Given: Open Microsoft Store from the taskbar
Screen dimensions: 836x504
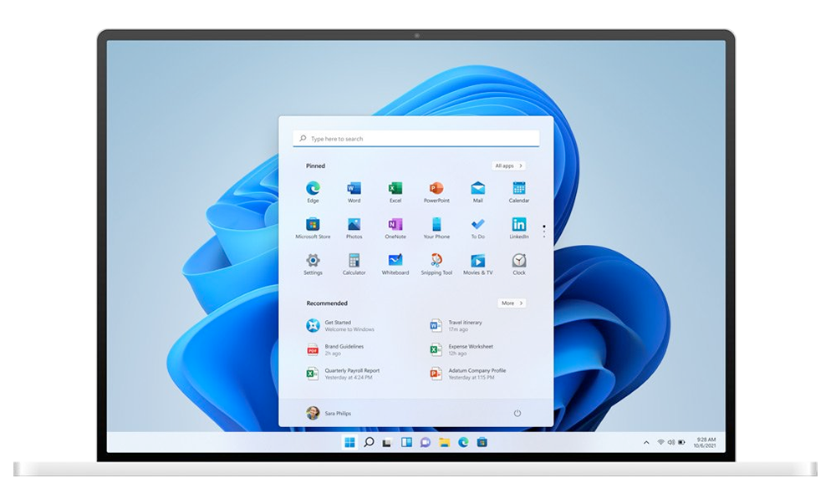Looking at the screenshot, I should point(482,442).
